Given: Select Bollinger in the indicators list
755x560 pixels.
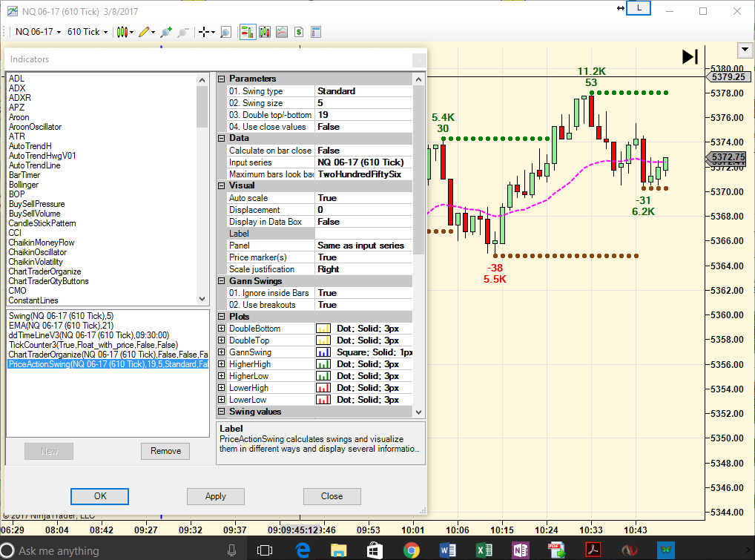Looking at the screenshot, I should (24, 185).
